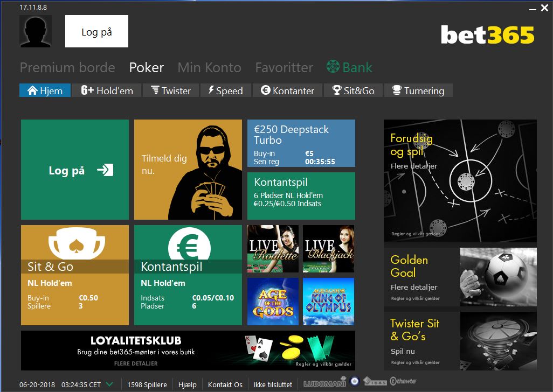553x392 pixels.
Task: Click the lightning bolt icon on Speed tab
Action: point(211,90)
